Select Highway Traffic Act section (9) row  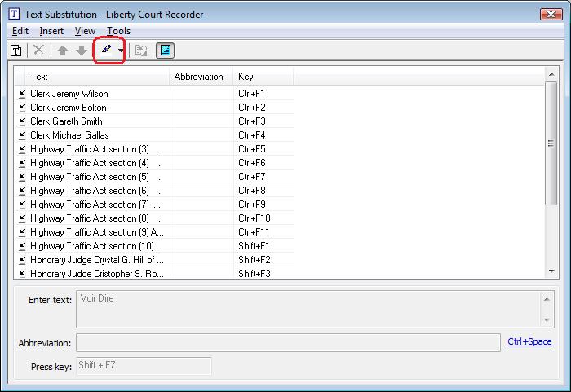pyautogui.click(x=154, y=231)
